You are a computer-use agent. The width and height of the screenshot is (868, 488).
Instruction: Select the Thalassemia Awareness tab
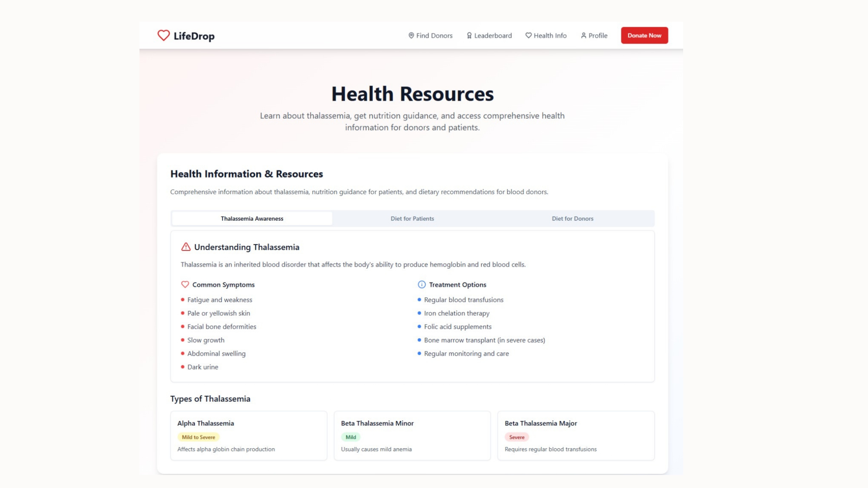pyautogui.click(x=252, y=219)
